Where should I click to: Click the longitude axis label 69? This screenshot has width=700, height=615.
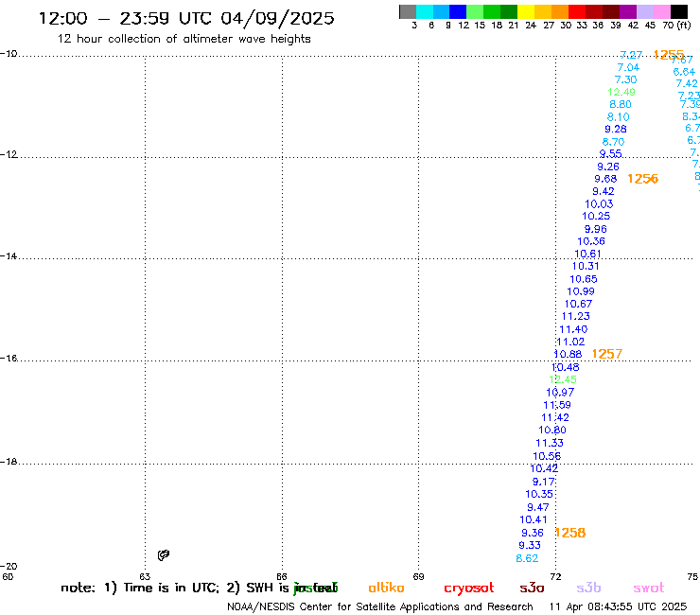pos(418,576)
